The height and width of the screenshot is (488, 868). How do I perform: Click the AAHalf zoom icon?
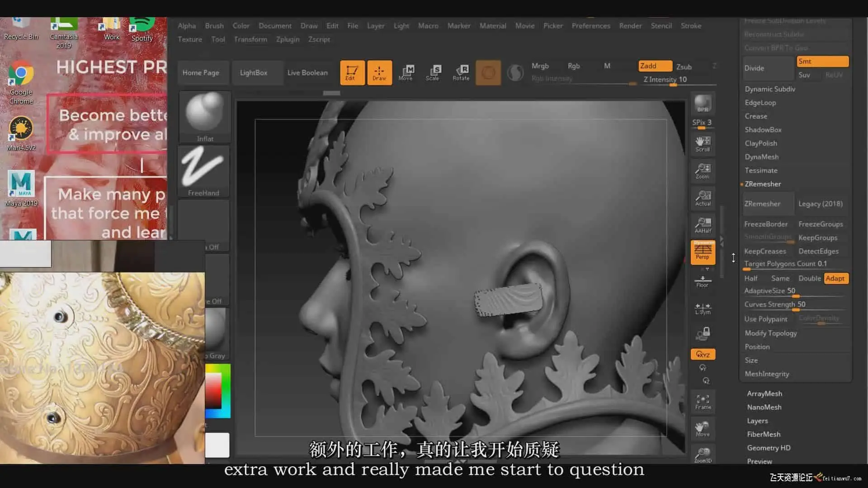(703, 225)
